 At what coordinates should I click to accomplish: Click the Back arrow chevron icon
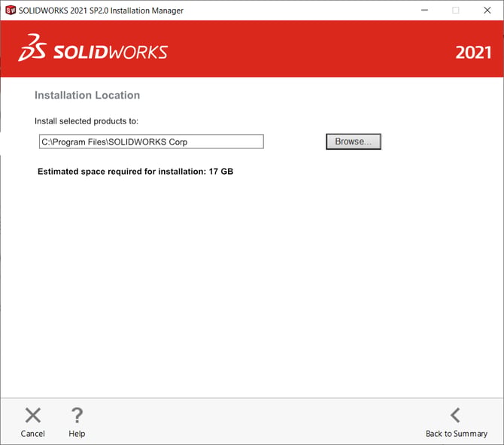click(455, 415)
